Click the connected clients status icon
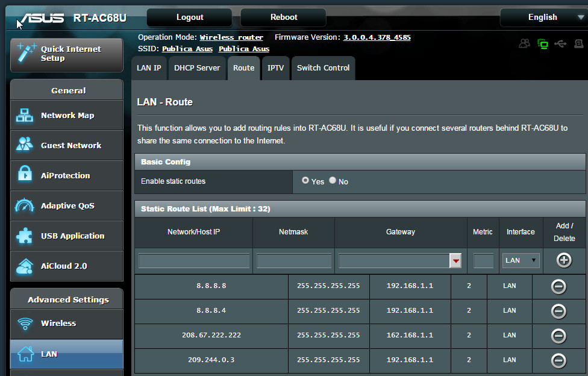 point(524,44)
